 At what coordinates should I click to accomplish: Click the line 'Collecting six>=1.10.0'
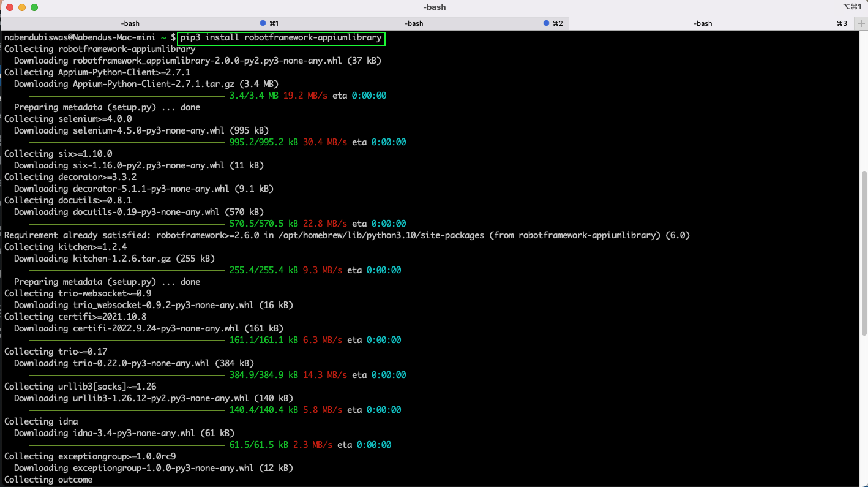(x=58, y=154)
